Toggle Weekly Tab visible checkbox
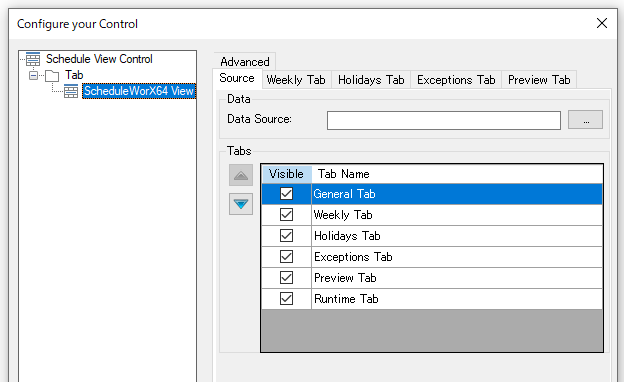 pyautogui.click(x=286, y=215)
